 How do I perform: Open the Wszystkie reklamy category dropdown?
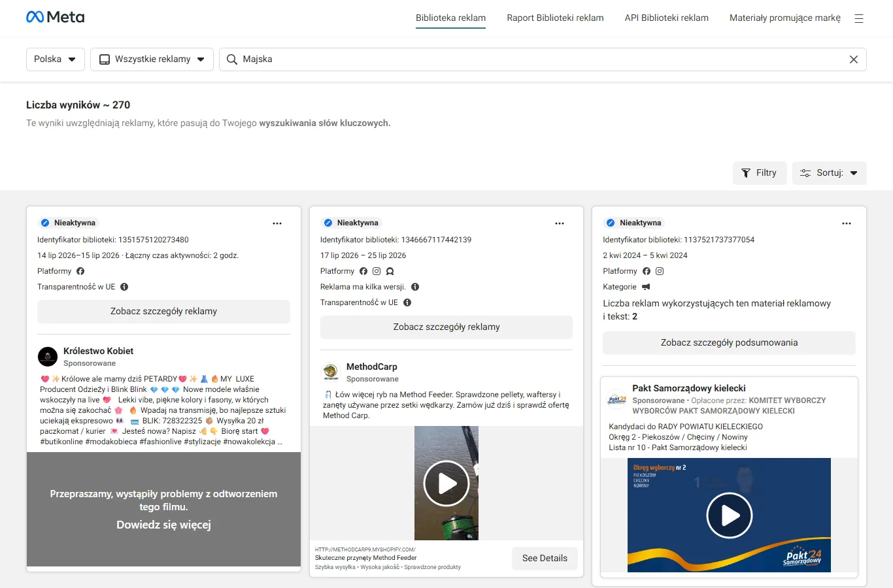(x=152, y=59)
